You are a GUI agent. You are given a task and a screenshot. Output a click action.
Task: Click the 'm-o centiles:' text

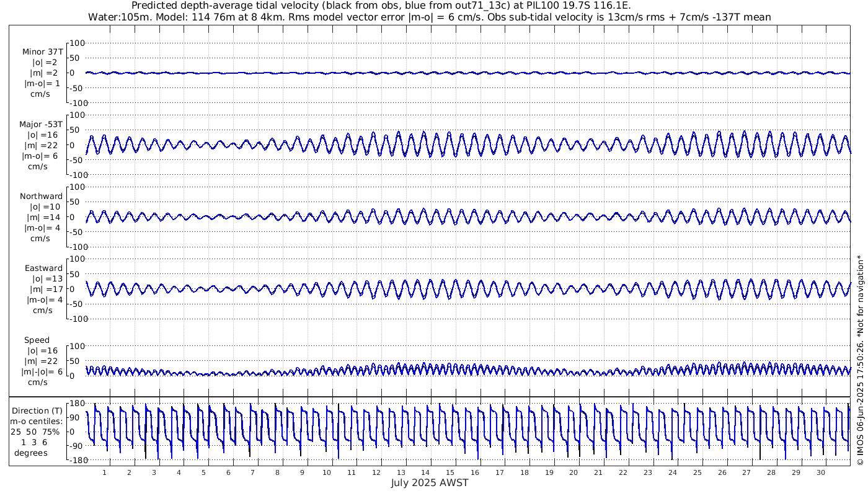point(37,421)
